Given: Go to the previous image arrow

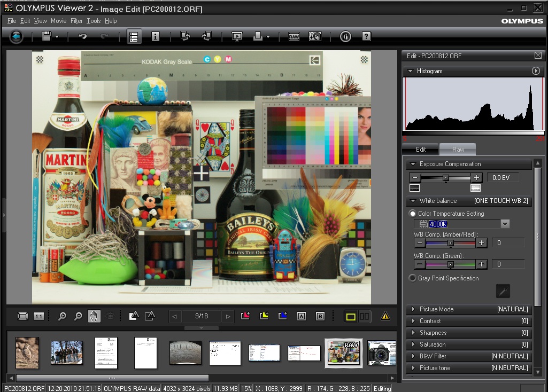Looking at the screenshot, I should 174,317.
